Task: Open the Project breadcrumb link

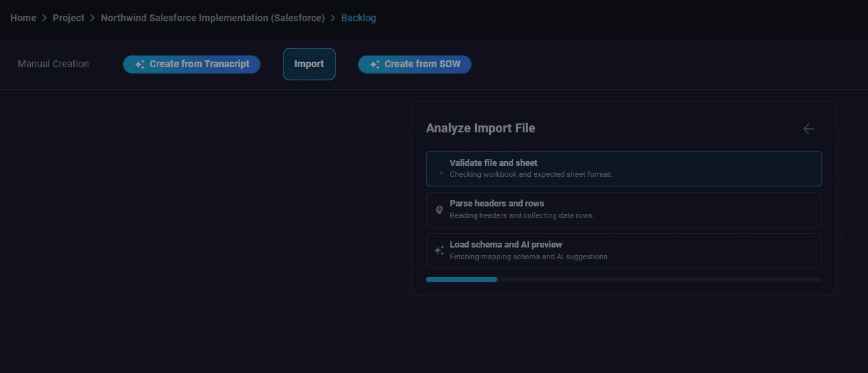Action: pos(69,18)
